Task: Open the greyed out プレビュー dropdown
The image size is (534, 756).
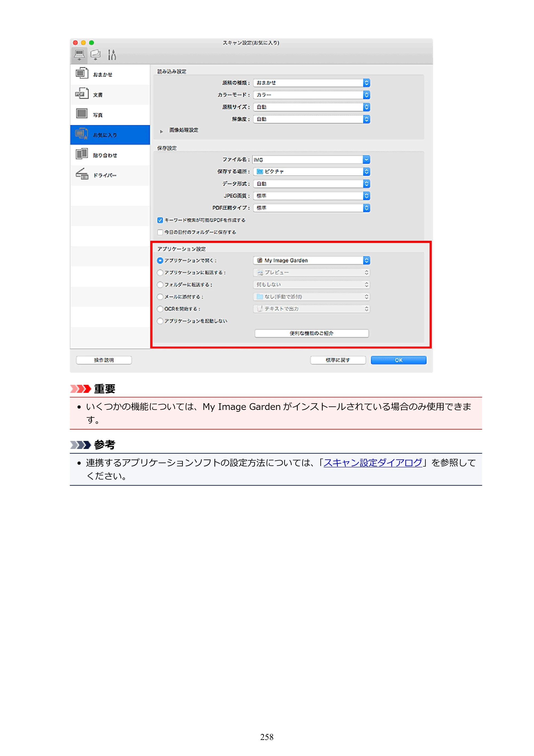Action: click(x=311, y=273)
